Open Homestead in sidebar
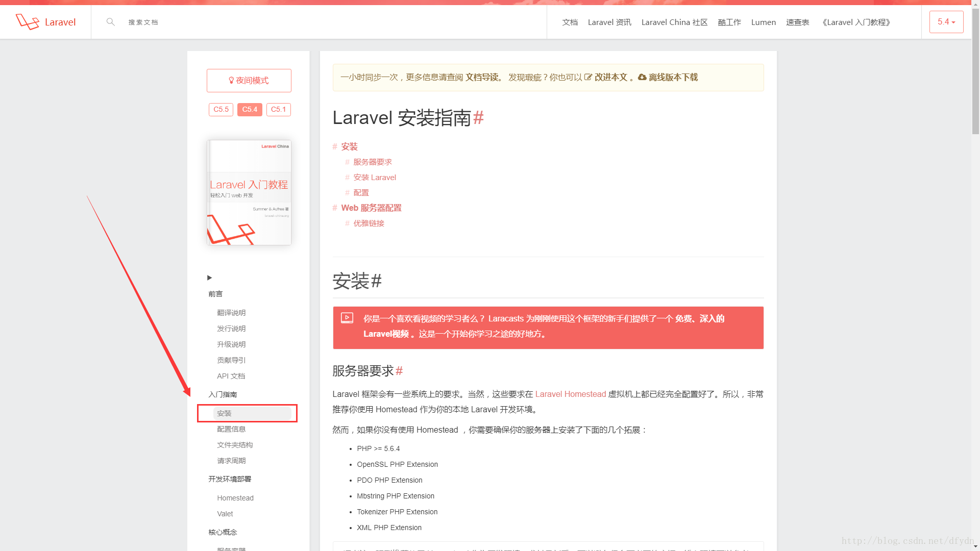This screenshot has height=551, width=980. pyautogui.click(x=235, y=498)
